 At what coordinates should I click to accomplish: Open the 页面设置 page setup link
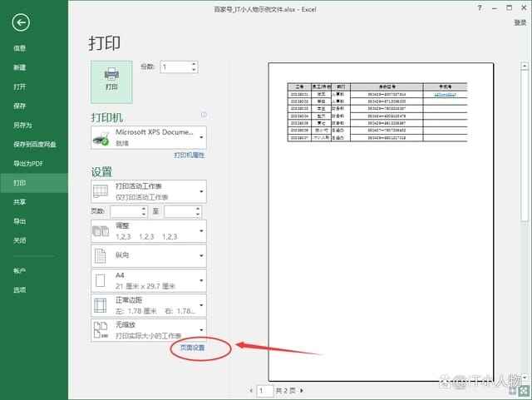192,348
